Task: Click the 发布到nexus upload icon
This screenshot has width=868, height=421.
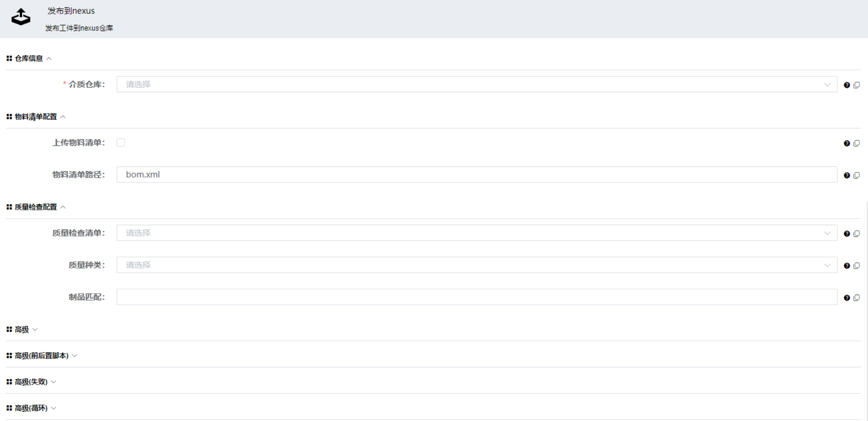Action: coord(21,17)
